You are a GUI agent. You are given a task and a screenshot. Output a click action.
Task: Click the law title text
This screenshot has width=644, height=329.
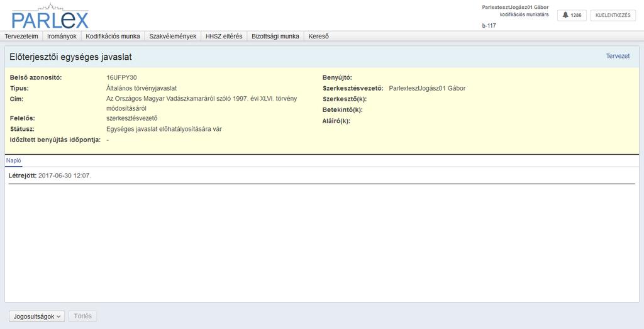(x=201, y=104)
